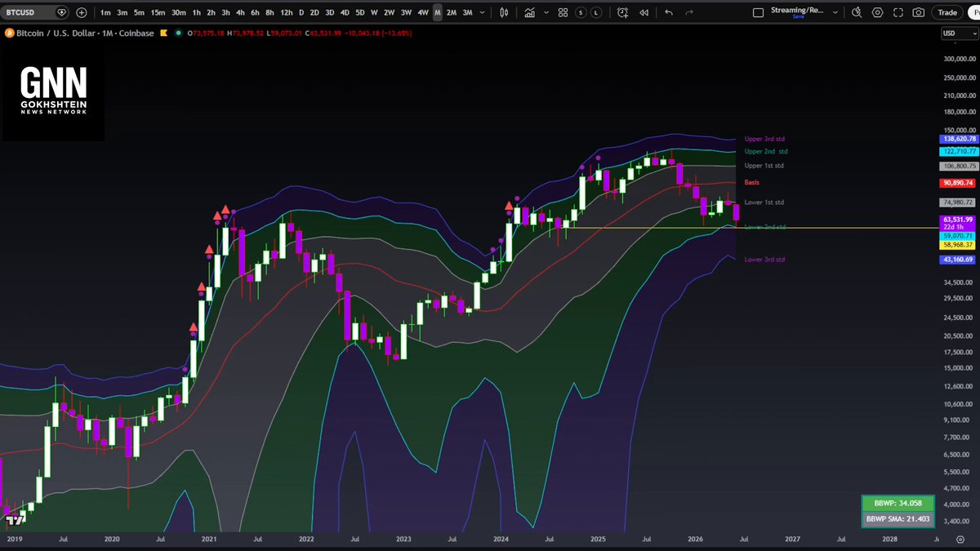
Task: Choose the 3M timeframe
Action: tap(467, 12)
